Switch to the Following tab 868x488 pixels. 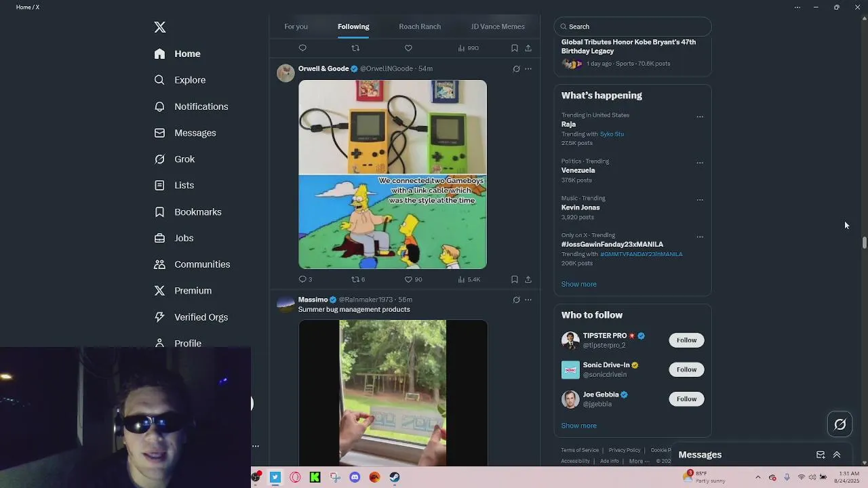click(353, 26)
